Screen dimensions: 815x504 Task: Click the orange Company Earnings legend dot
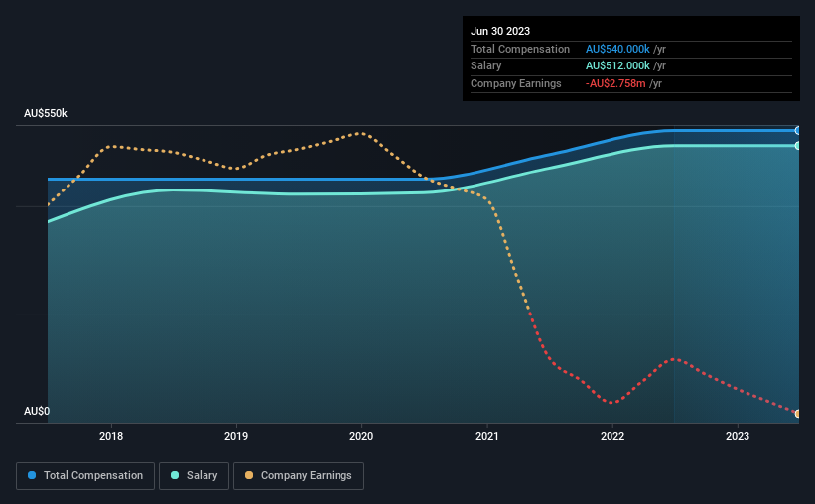coord(249,475)
